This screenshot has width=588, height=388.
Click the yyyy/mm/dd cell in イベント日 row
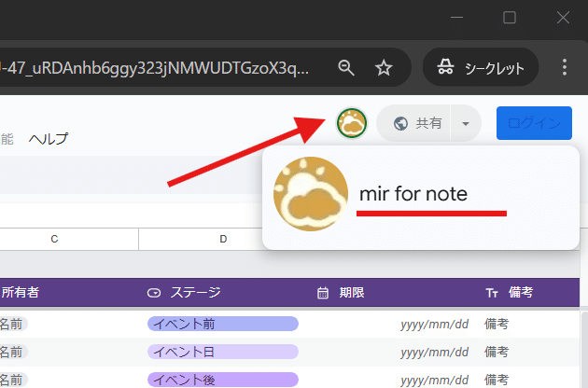click(x=435, y=352)
